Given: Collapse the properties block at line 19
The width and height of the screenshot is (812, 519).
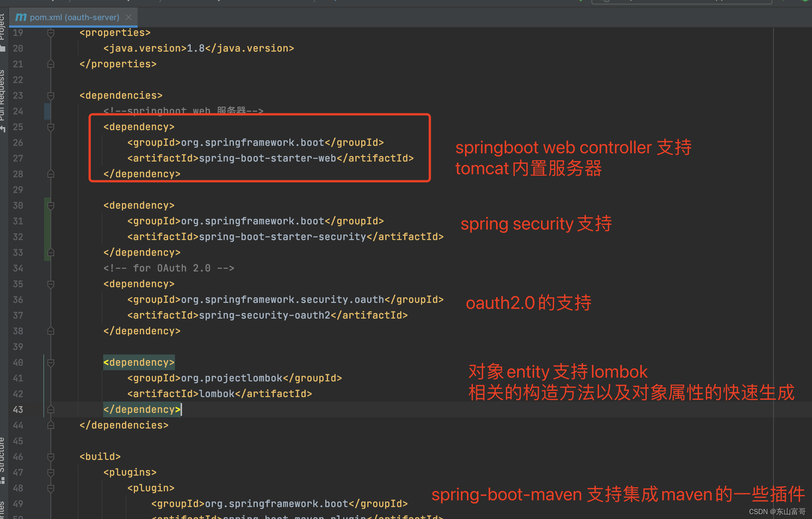Looking at the screenshot, I should pyautogui.click(x=51, y=33).
